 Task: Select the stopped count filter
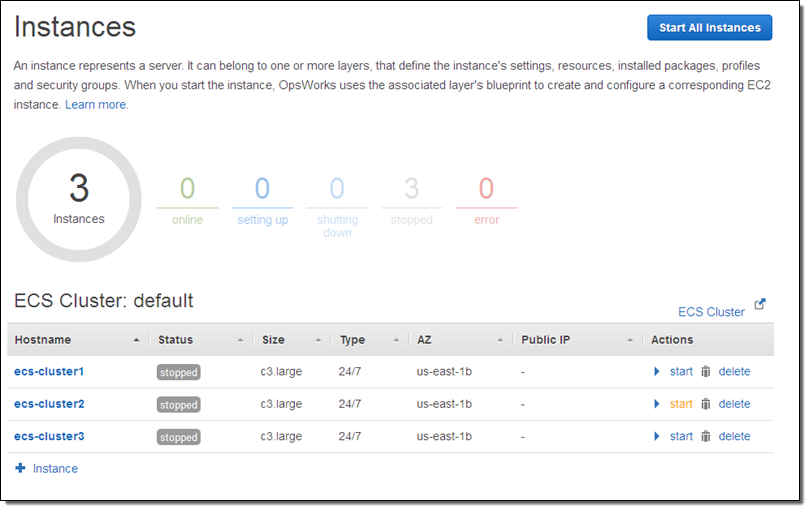(412, 200)
